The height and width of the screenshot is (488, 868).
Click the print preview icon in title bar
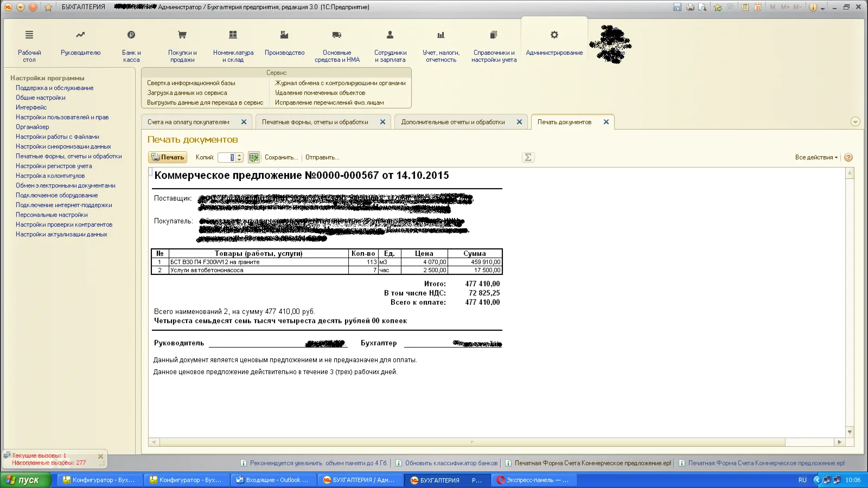(703, 7)
